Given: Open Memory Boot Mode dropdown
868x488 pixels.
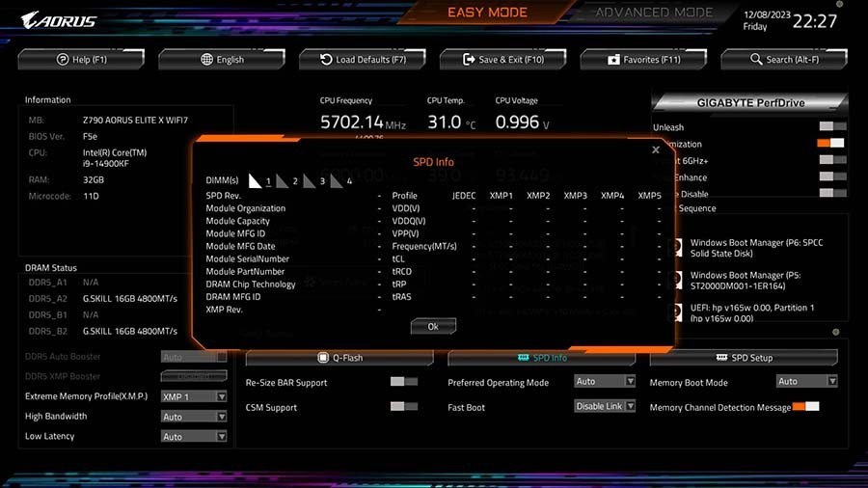Looking at the screenshot, I should 806,381.
